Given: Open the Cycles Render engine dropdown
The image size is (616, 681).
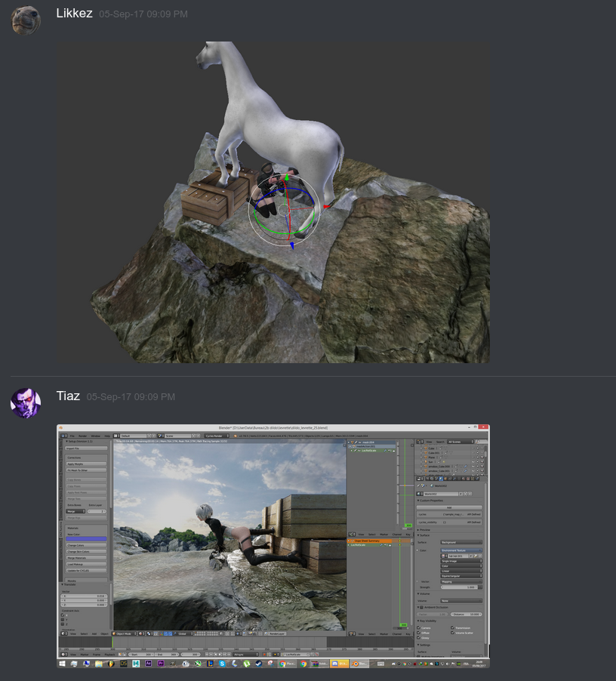Looking at the screenshot, I should [217, 436].
